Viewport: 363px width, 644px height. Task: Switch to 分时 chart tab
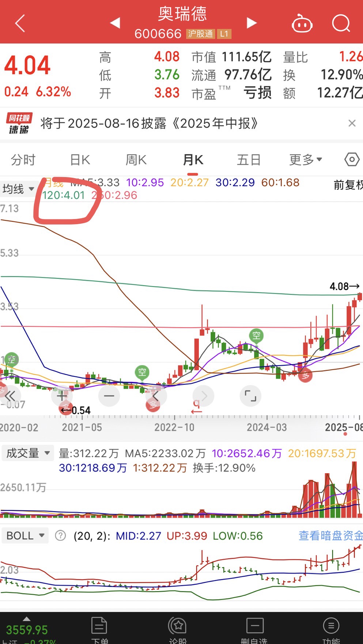point(23,160)
